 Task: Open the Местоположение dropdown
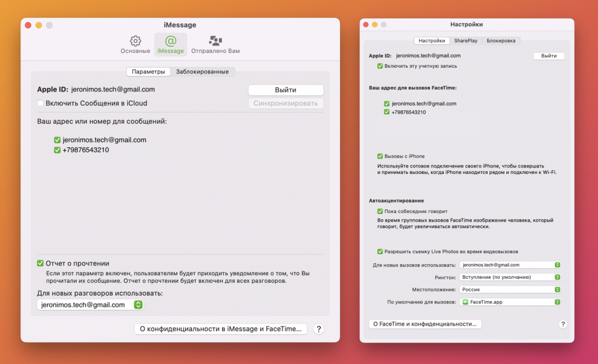click(x=510, y=290)
